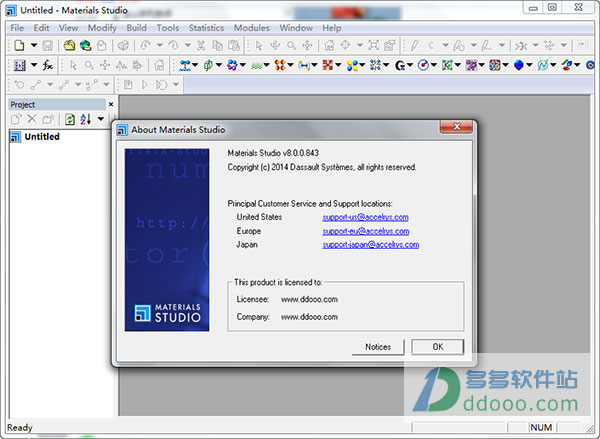The height and width of the screenshot is (439, 600).
Task: Open dropdown arrow beside film strip icon
Action: (x=34, y=65)
